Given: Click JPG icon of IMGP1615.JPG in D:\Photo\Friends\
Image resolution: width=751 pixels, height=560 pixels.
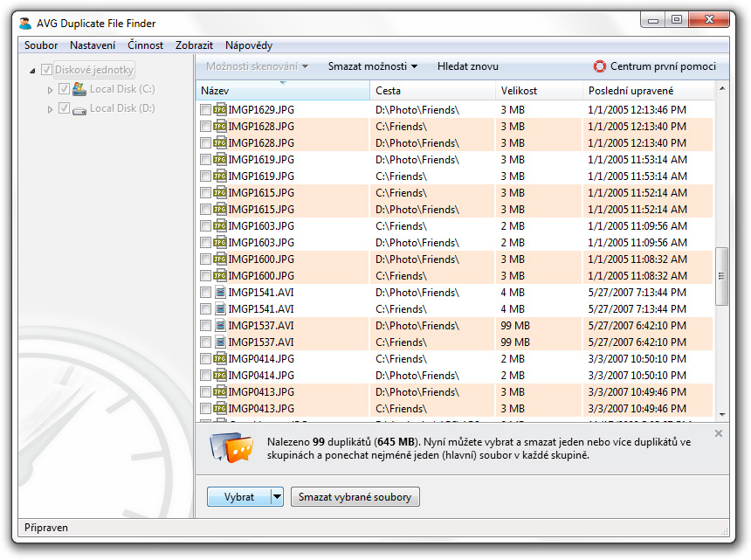Looking at the screenshot, I should [x=220, y=210].
